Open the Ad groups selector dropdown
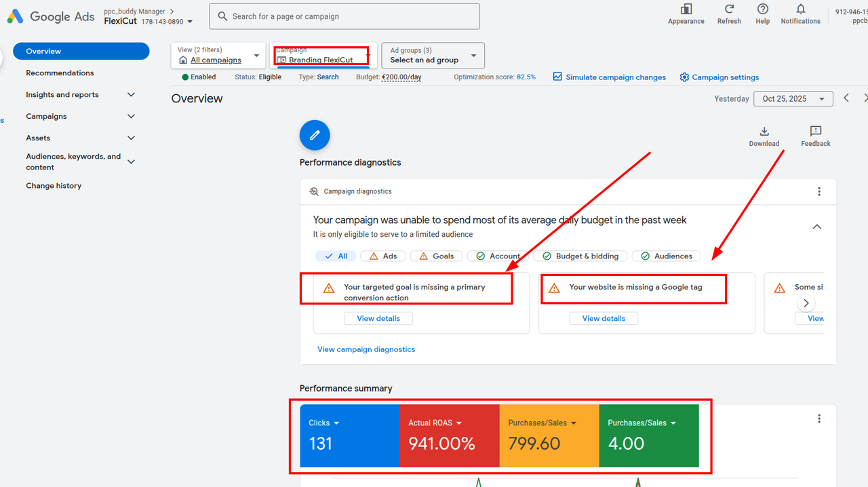This screenshot has height=487, width=868. pos(433,56)
